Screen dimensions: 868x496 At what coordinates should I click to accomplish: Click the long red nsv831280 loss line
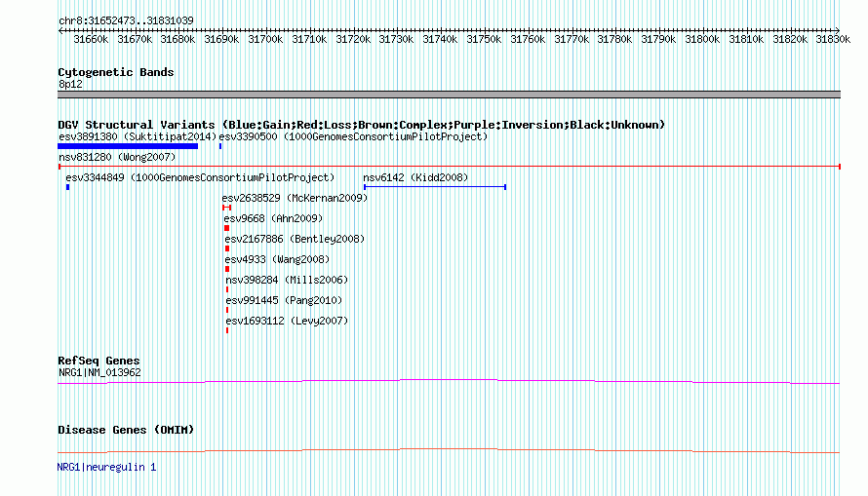click(450, 167)
